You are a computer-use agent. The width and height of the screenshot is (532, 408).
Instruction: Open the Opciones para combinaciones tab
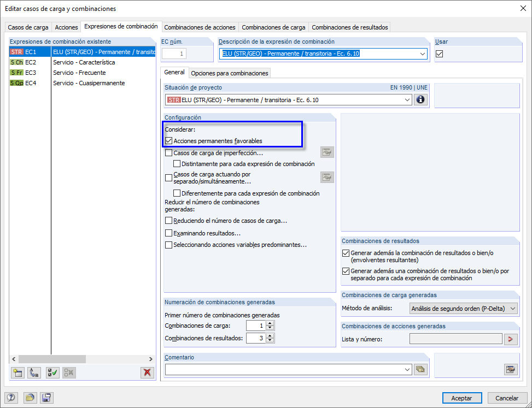229,72
